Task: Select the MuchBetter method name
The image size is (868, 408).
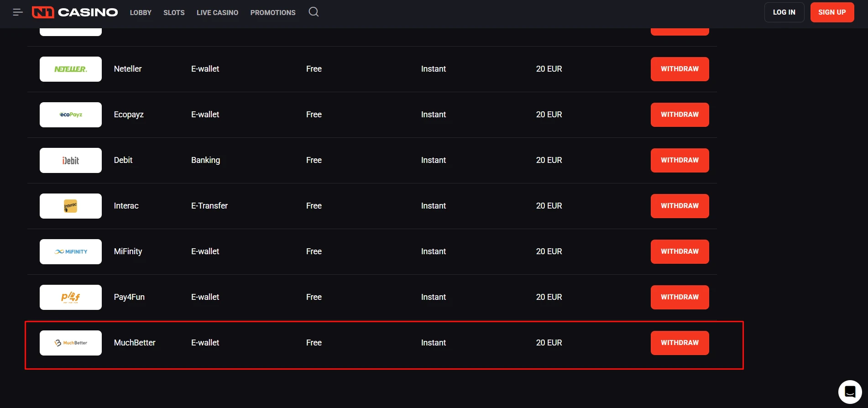Action: 135,343
